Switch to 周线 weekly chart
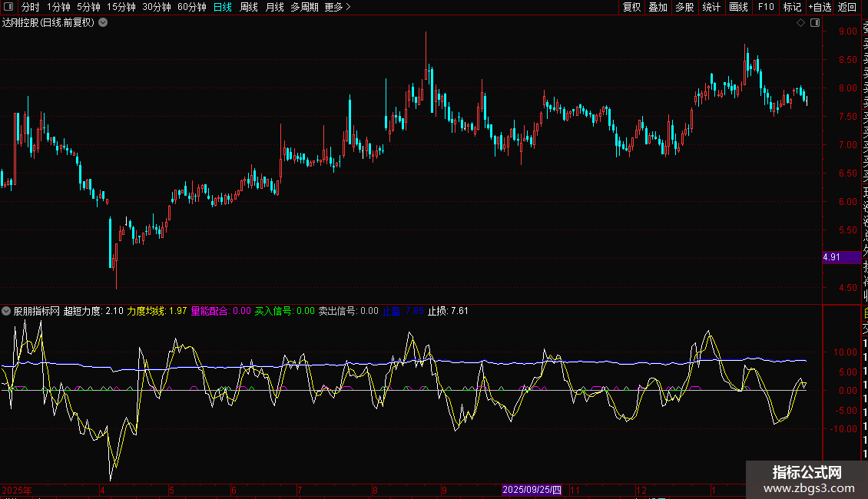The image size is (868, 499). coord(249,7)
